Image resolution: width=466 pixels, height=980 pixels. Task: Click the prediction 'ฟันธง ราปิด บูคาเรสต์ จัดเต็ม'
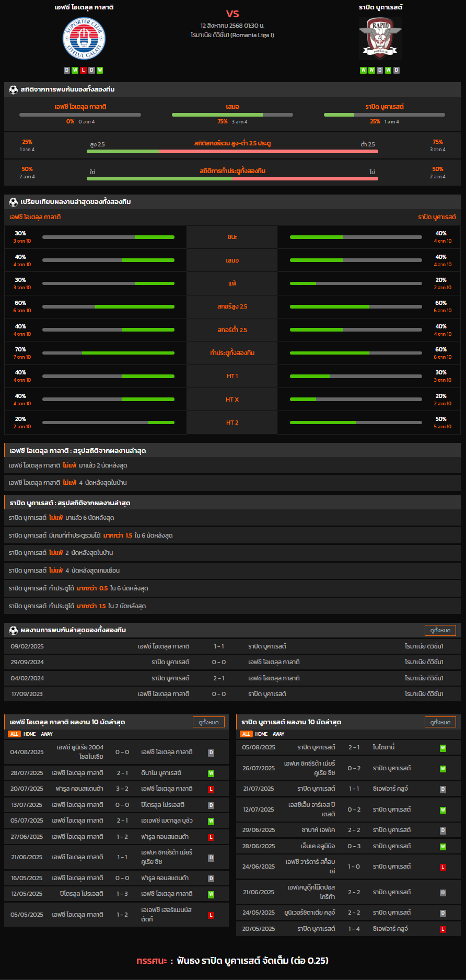(x=253, y=961)
